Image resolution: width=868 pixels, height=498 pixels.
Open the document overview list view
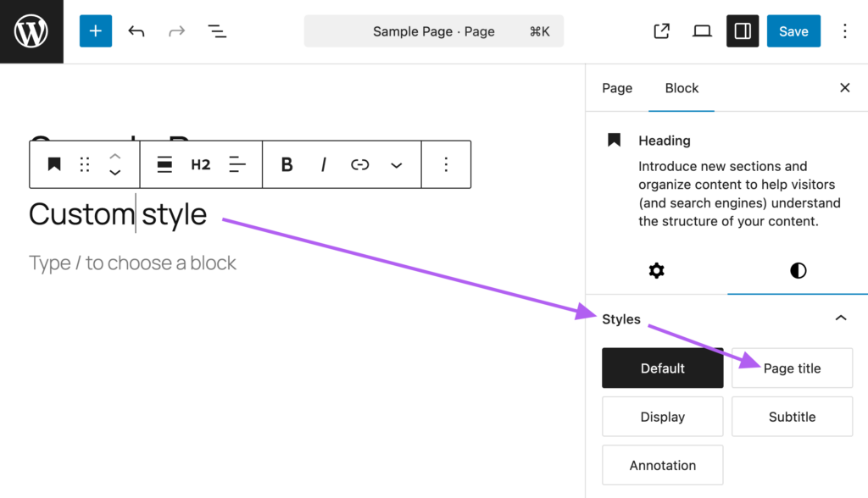click(x=217, y=31)
